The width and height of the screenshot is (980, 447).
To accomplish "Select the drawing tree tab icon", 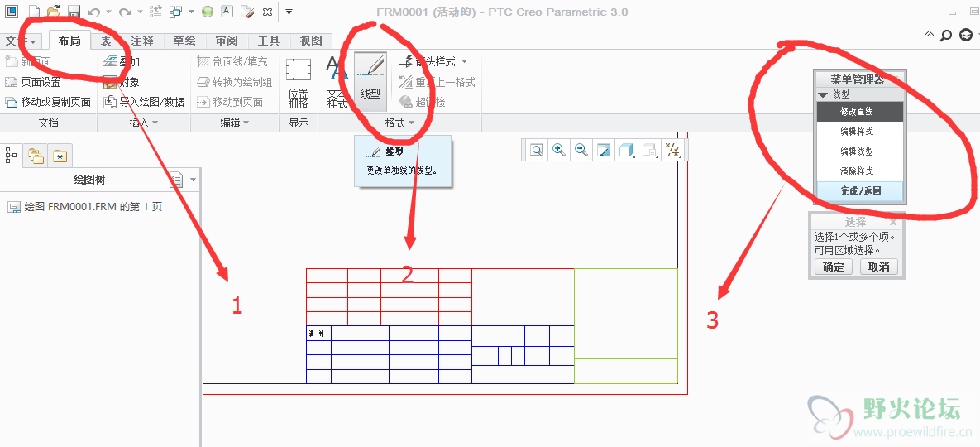I will (x=12, y=154).
